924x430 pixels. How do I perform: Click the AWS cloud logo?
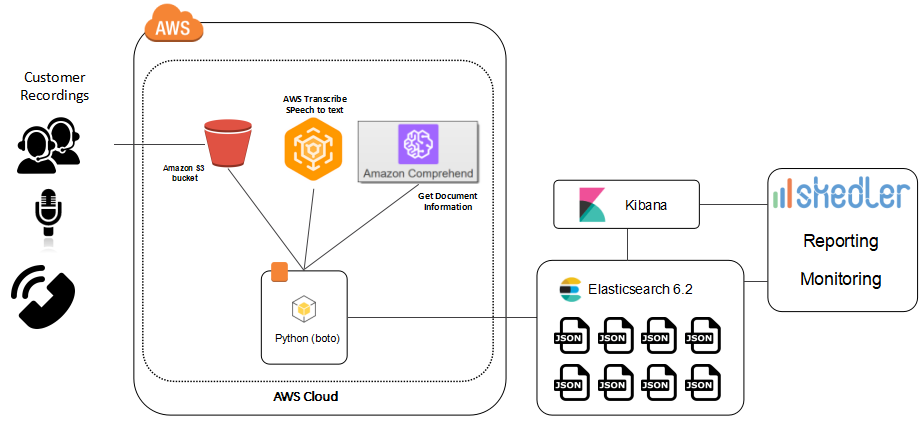174,24
